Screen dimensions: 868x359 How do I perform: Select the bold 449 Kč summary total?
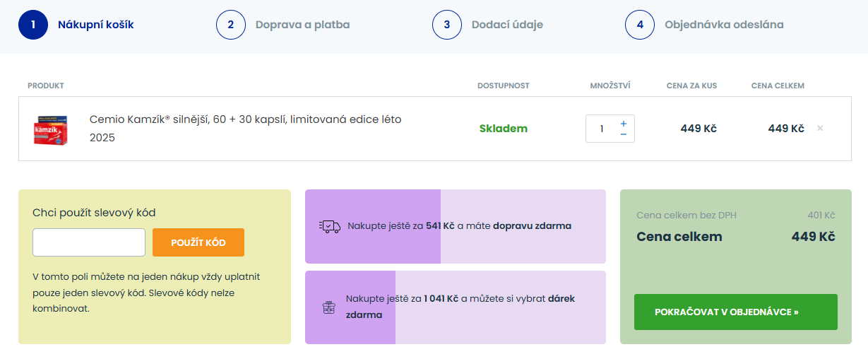[x=814, y=237]
